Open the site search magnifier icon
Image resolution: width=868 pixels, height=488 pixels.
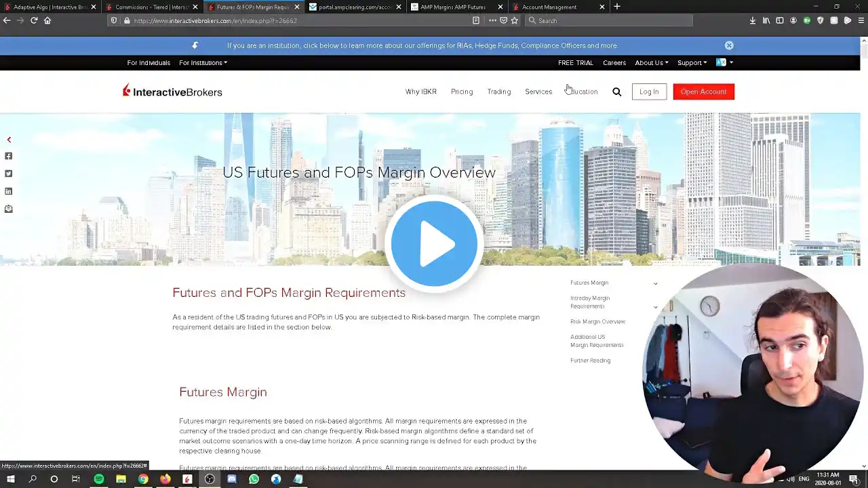coord(616,91)
